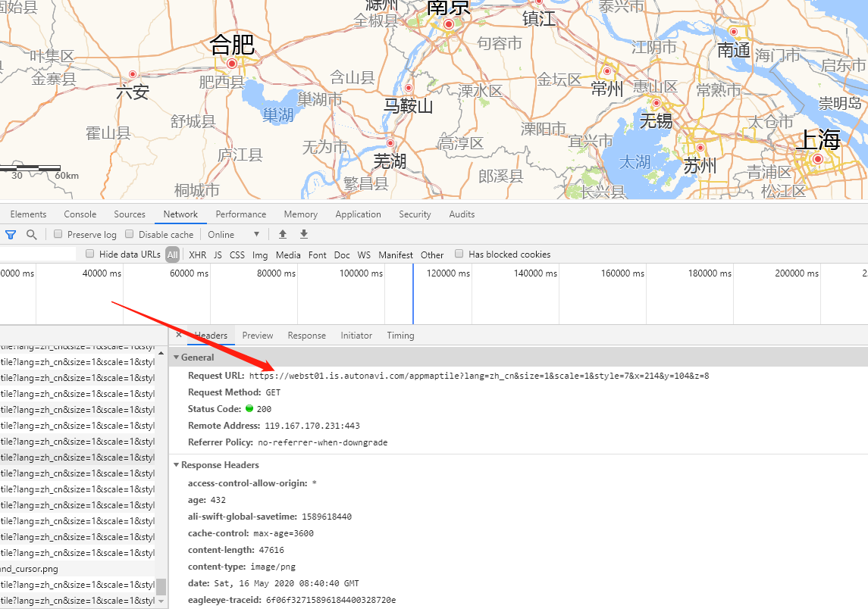868x609 pixels.
Task: Select the Font requests filter
Action: click(318, 255)
